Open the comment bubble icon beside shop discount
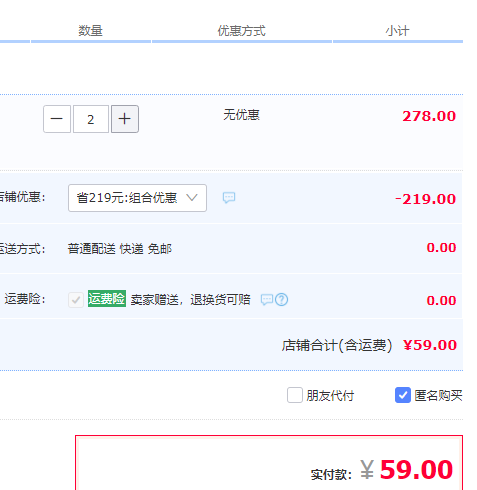The image size is (477, 490). pyautogui.click(x=229, y=198)
